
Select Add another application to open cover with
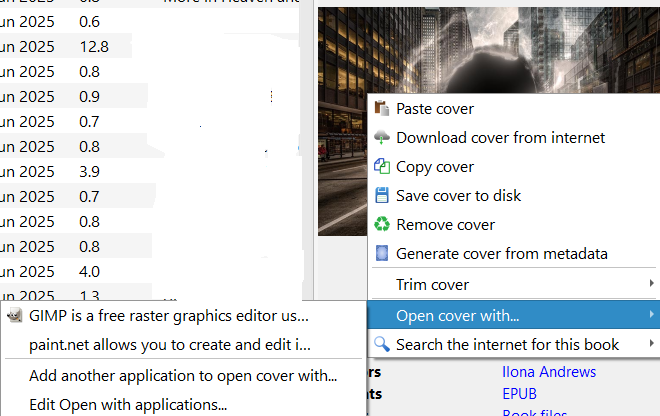[x=183, y=376]
